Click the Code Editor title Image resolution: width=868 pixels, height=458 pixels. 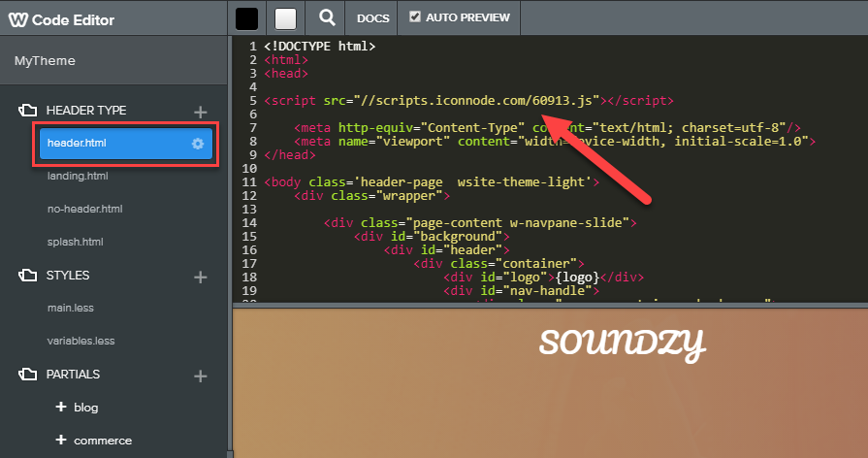pyautogui.click(x=73, y=20)
